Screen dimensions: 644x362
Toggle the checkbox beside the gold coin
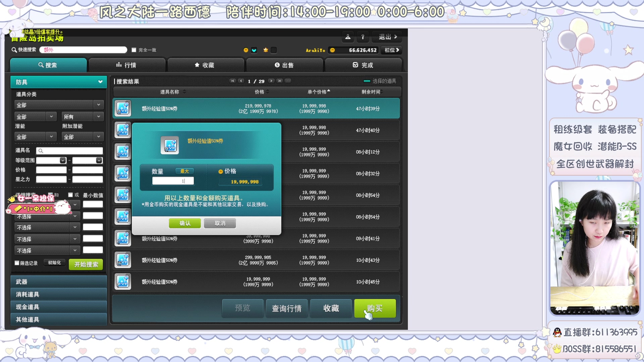tap(254, 50)
